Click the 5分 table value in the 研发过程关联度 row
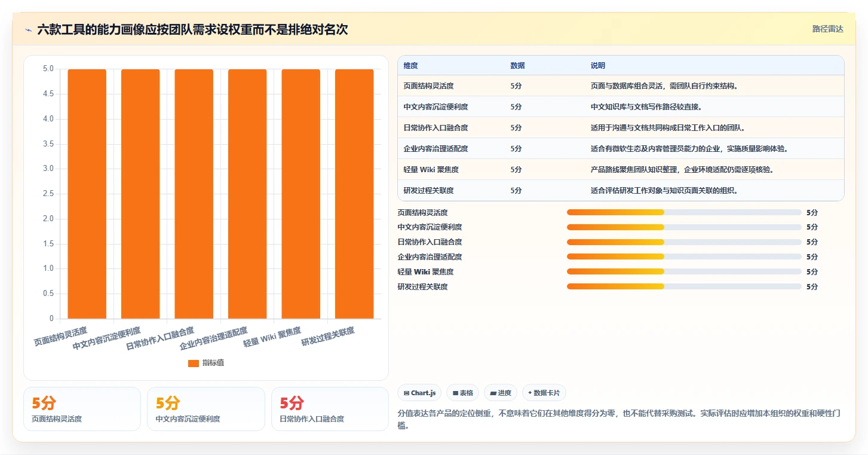 [x=516, y=191]
